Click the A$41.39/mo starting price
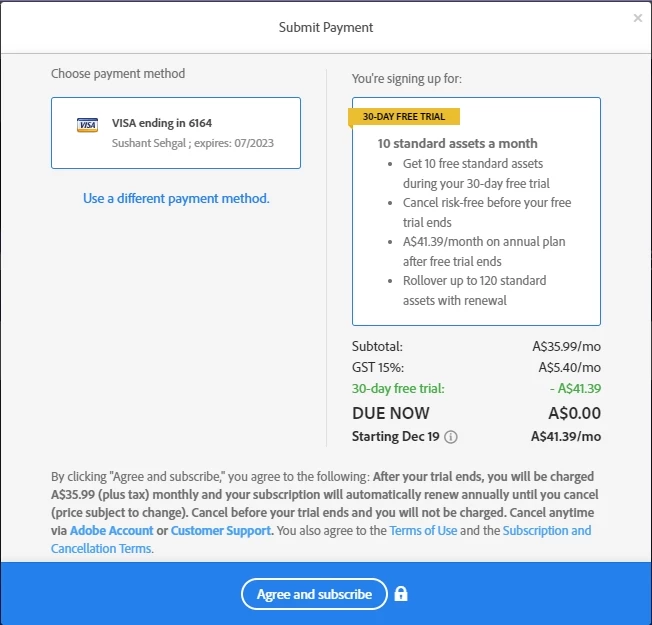The width and height of the screenshot is (652, 625). click(566, 436)
